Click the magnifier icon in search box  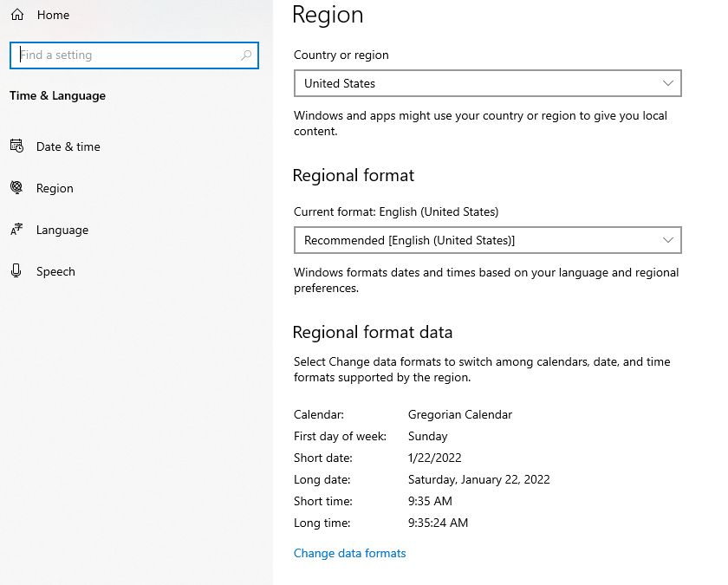point(246,55)
